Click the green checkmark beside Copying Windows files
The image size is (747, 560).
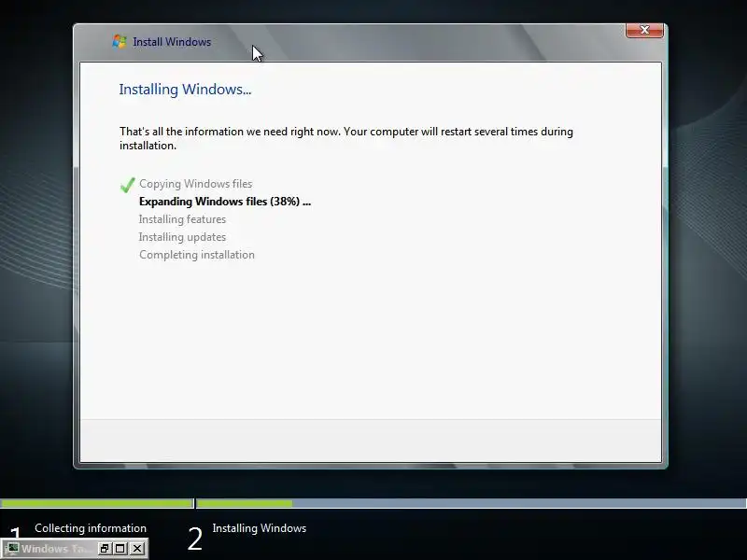(x=128, y=185)
